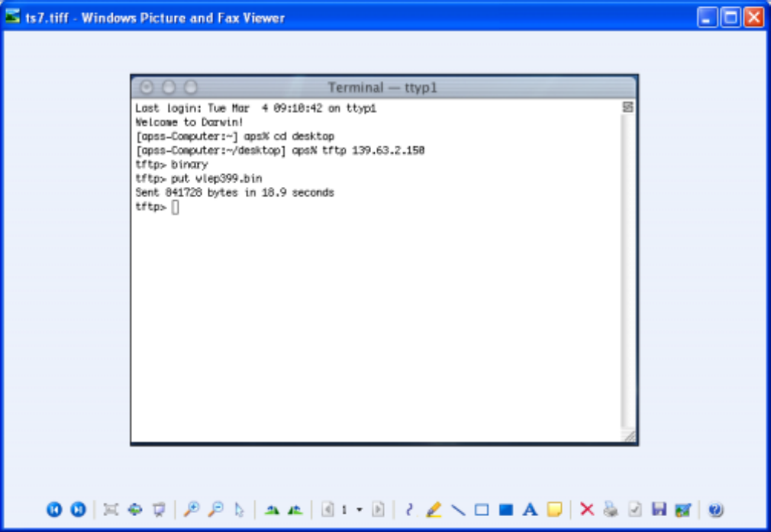Maximize the Picture and Fax Viewer window
Image resolution: width=771 pixels, height=532 pixels.
[731, 18]
